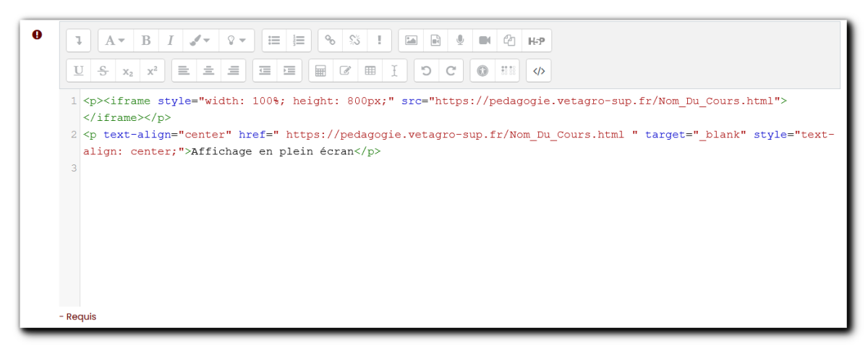
Task: Click the pencil-and-square edit icon
Action: [x=345, y=70]
